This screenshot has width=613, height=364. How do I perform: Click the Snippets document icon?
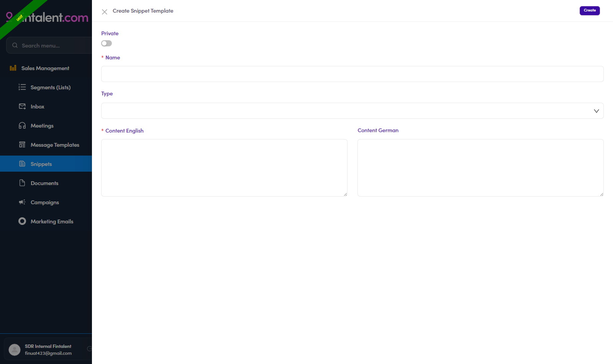click(x=22, y=164)
